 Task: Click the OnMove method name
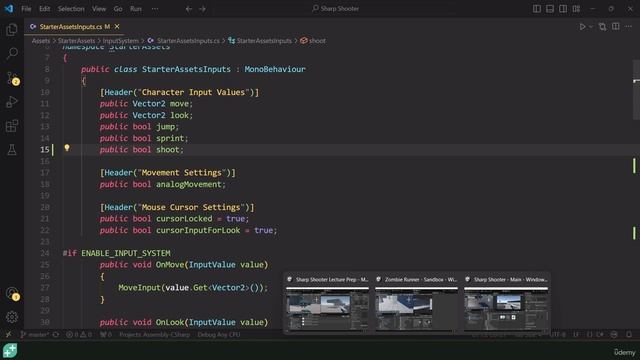tap(170, 264)
